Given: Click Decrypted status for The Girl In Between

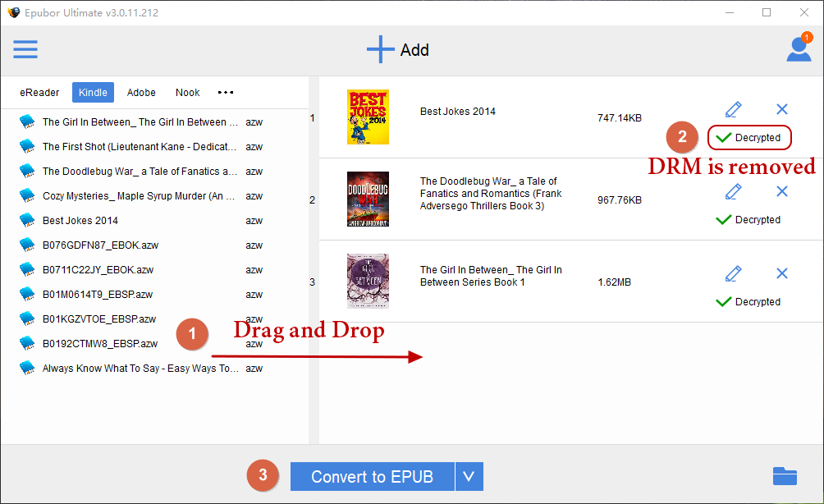Looking at the screenshot, I should coord(748,302).
